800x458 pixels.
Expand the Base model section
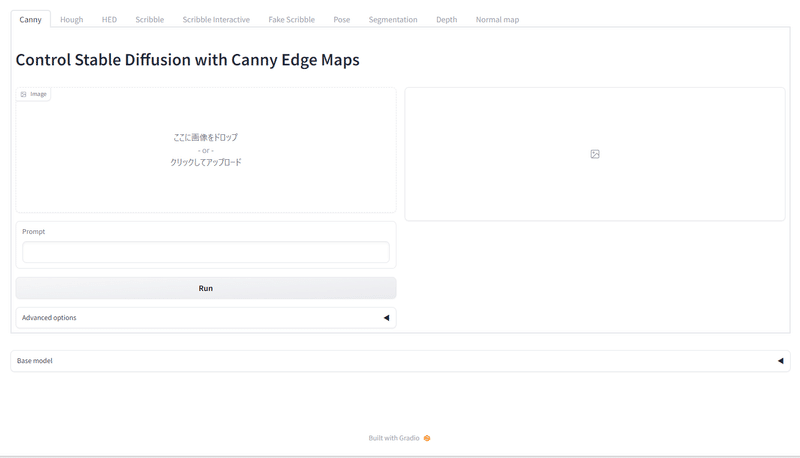401,361
